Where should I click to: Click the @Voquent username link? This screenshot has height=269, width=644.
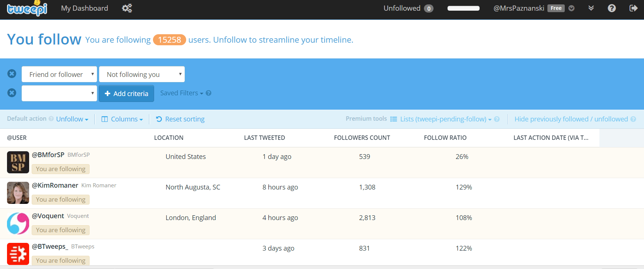click(x=48, y=216)
